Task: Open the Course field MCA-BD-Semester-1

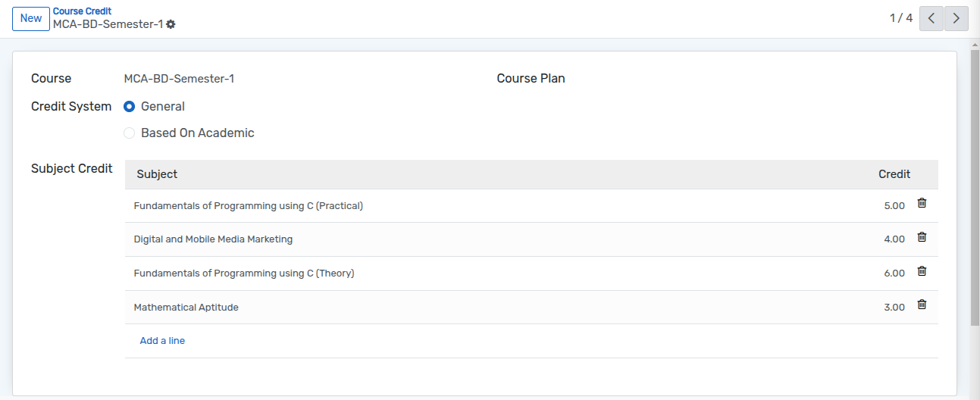Action: (179, 79)
